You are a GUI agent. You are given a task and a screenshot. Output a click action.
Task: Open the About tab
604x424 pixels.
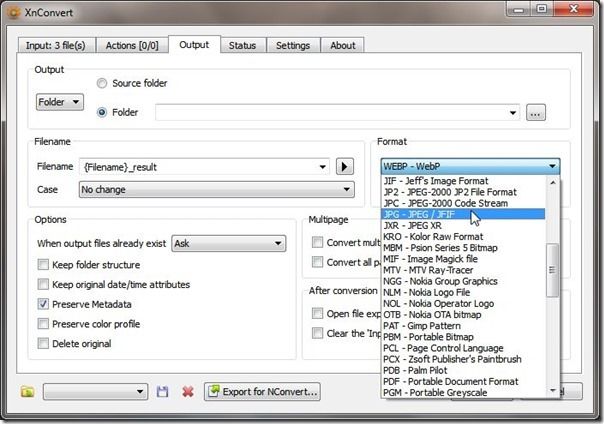(343, 45)
